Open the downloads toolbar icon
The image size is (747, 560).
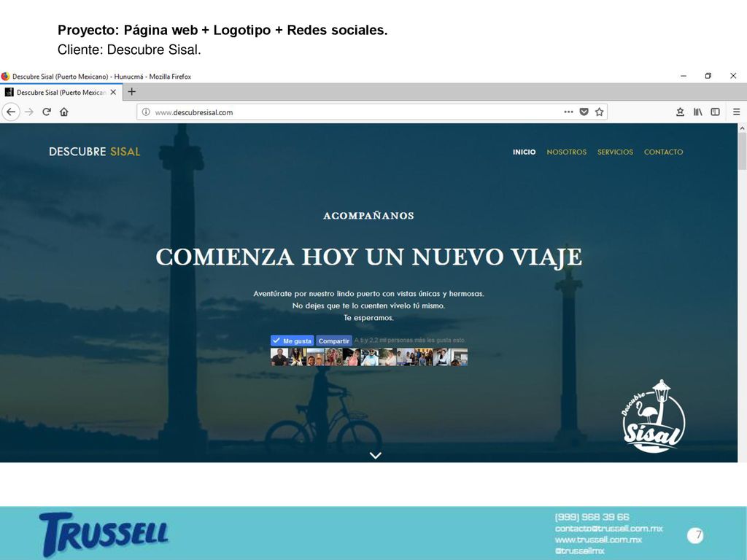click(680, 112)
